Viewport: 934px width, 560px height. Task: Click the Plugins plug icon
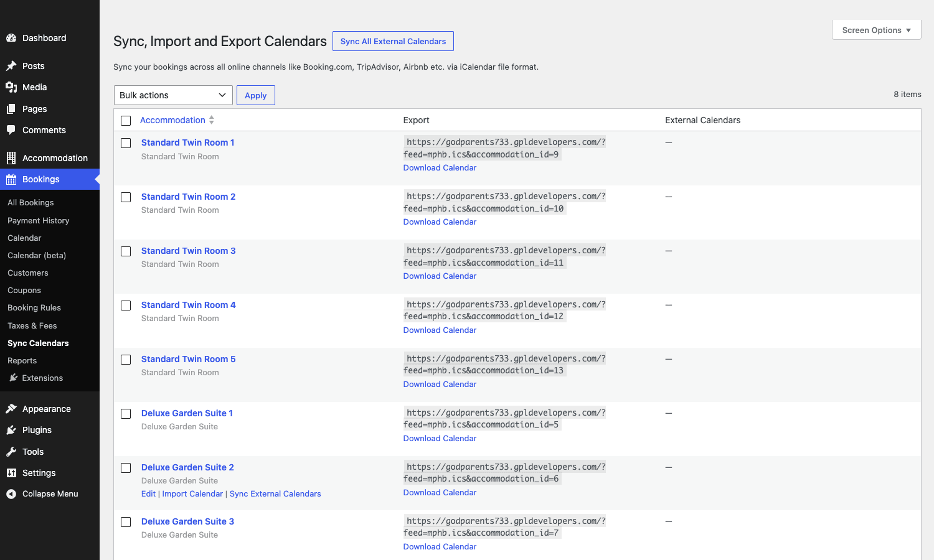[11, 430]
